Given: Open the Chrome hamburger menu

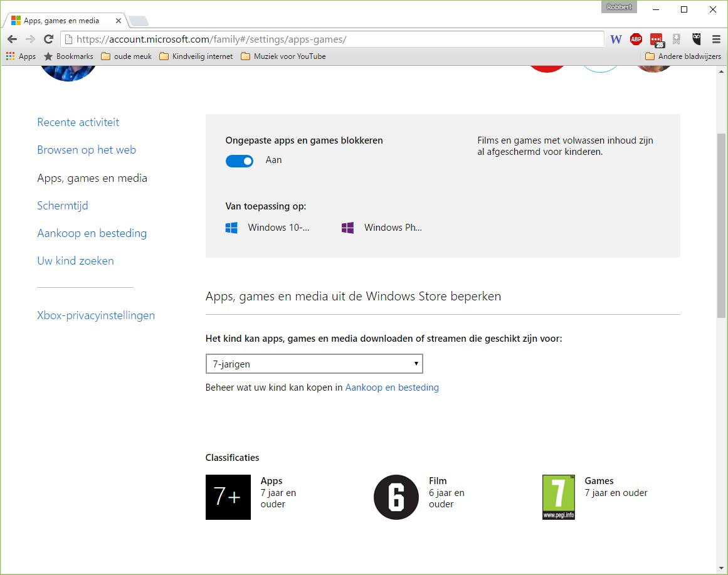Looking at the screenshot, I should point(716,40).
